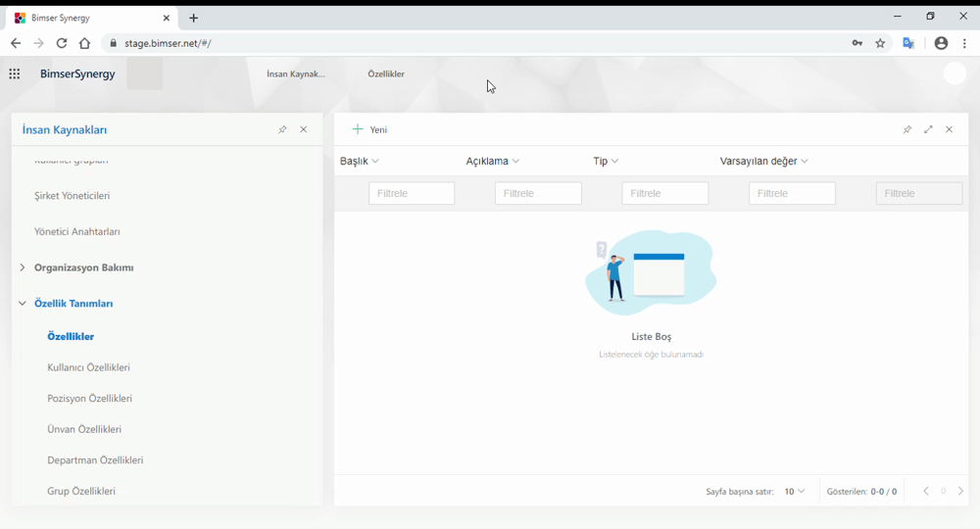Viewport: 980px width, 529px height.
Task: Open the Varsayılan değer column menu
Action: (x=764, y=162)
